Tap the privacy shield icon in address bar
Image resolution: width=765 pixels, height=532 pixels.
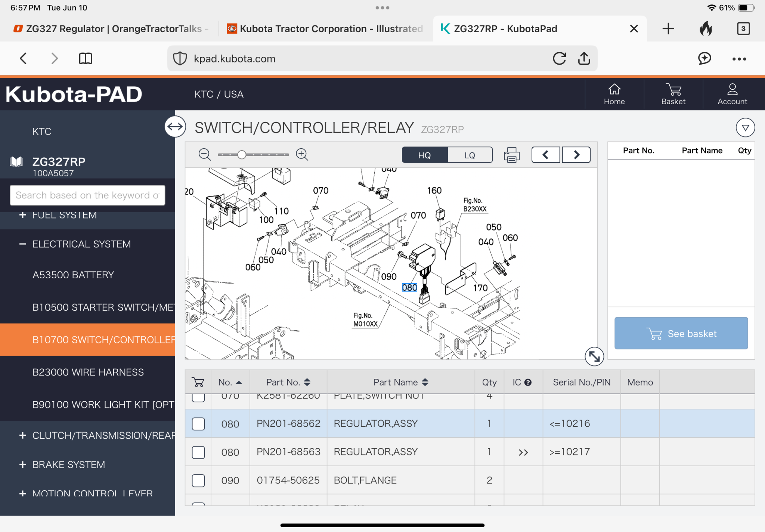tap(180, 59)
